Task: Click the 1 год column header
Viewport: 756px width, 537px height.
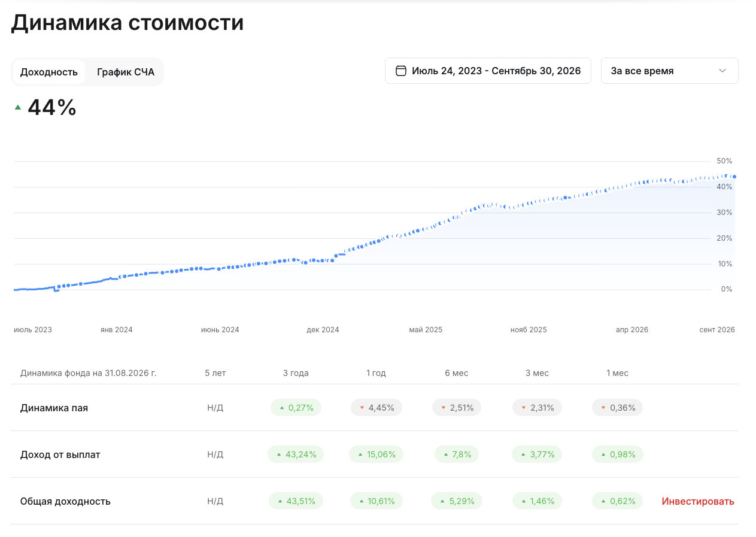Action: (x=377, y=373)
